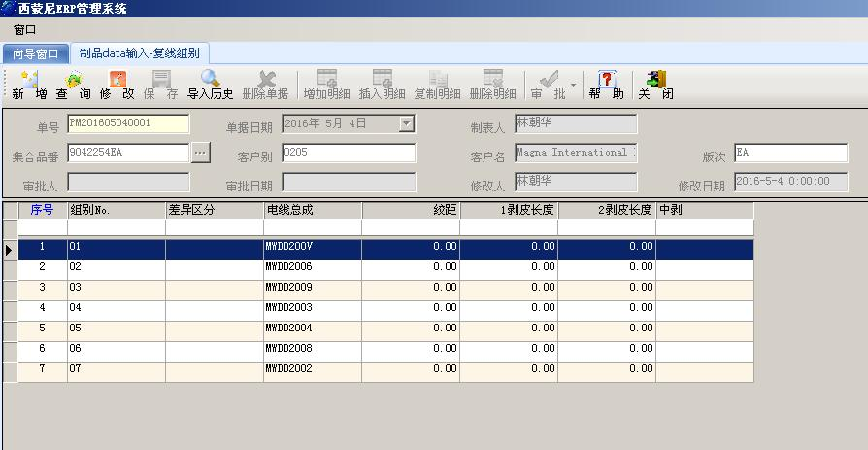Click the 客户别 field 0205
This screenshot has height=450, width=868.
(349, 153)
